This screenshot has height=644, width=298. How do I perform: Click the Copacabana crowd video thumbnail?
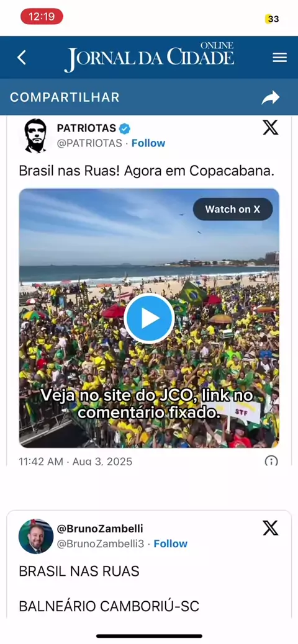click(x=149, y=318)
